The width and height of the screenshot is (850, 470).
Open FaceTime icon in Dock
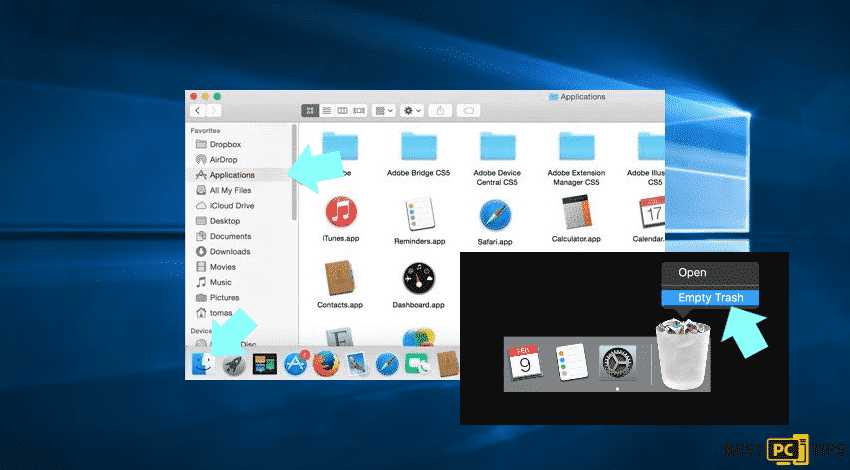[416, 364]
